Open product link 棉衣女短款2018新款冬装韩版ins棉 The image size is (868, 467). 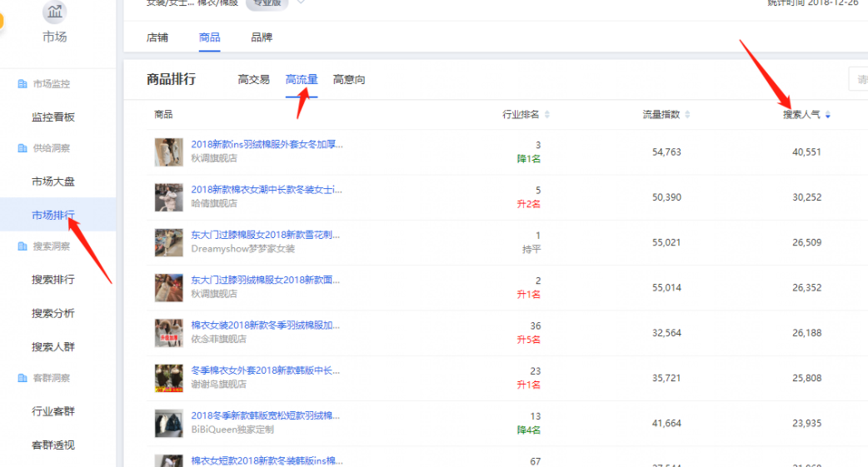267,461
